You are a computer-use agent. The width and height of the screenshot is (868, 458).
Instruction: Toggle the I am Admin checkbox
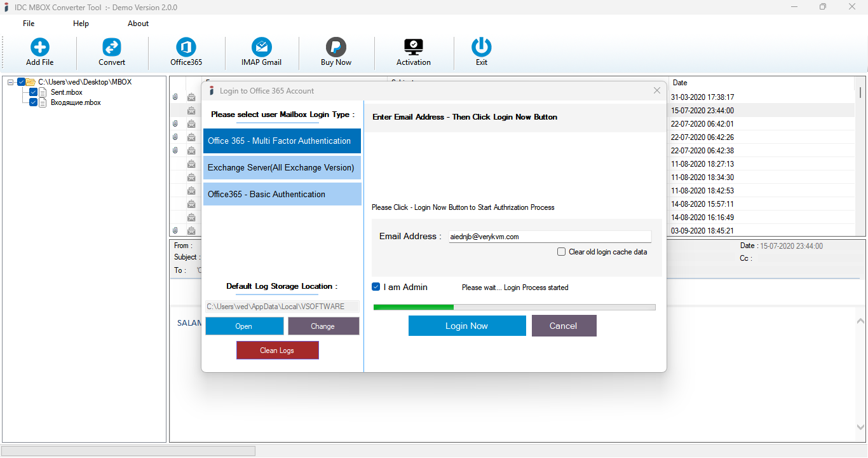(x=376, y=288)
